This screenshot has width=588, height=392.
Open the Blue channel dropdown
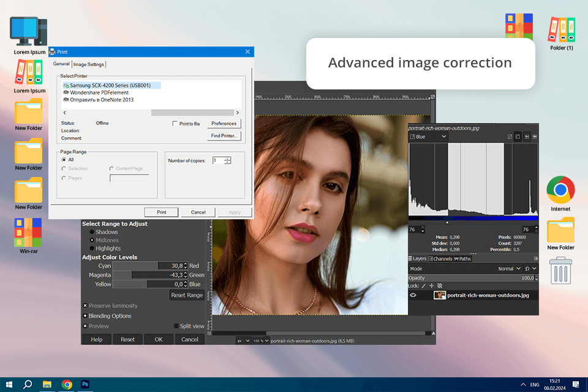pyautogui.click(x=428, y=137)
